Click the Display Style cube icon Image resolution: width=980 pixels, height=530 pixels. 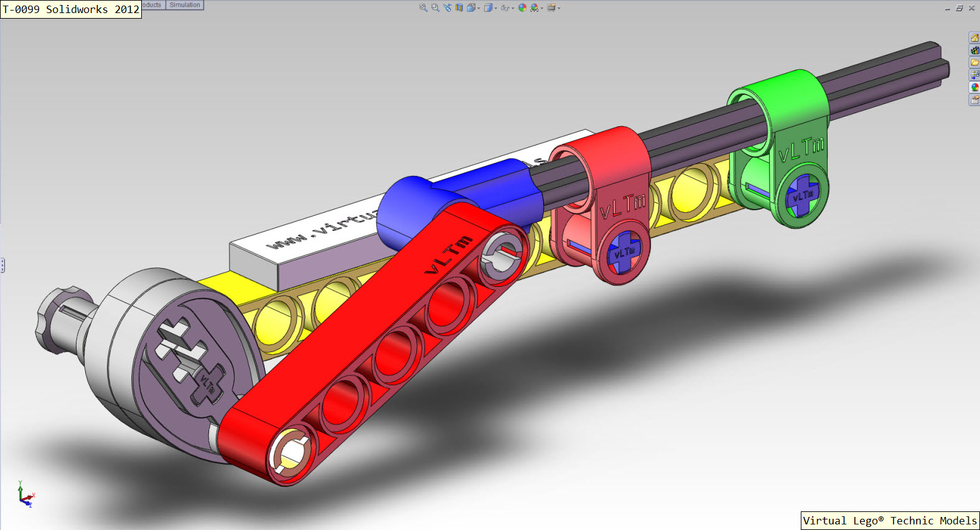pyautogui.click(x=488, y=7)
